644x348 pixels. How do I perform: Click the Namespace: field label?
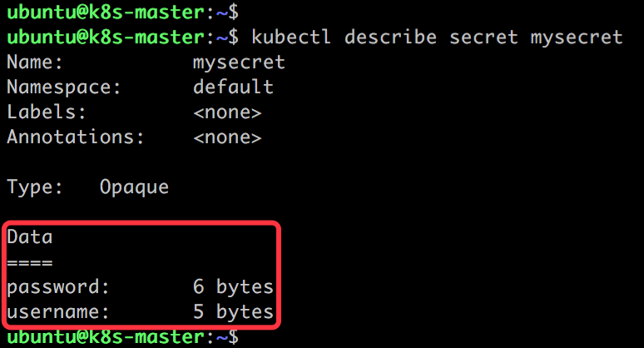(65, 87)
